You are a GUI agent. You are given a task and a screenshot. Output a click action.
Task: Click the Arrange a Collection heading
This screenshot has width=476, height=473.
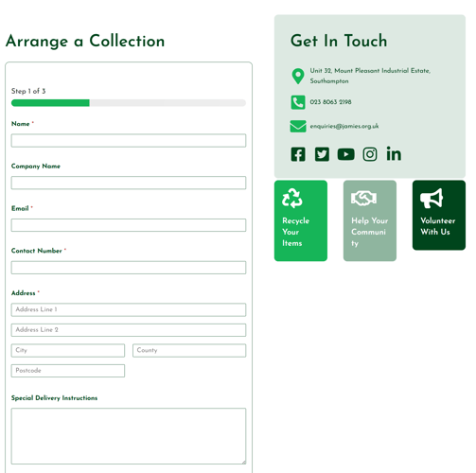85,42
